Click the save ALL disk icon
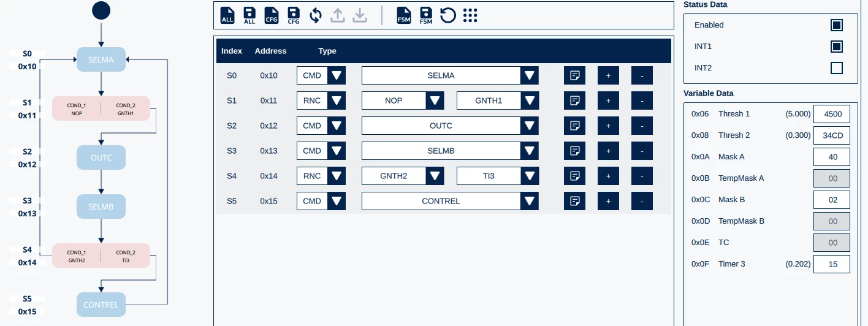The height and width of the screenshot is (326, 868). (x=249, y=15)
